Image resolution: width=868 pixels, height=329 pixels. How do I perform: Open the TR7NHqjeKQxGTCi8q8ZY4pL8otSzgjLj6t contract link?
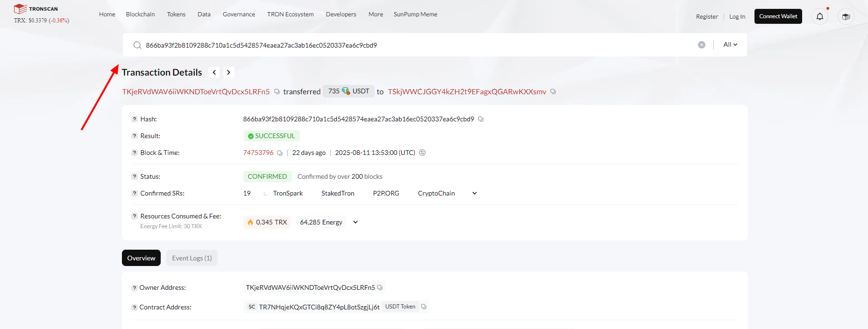319,307
